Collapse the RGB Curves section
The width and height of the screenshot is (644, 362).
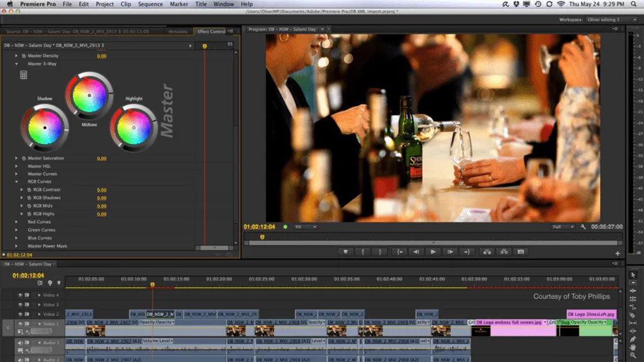pyautogui.click(x=16, y=182)
